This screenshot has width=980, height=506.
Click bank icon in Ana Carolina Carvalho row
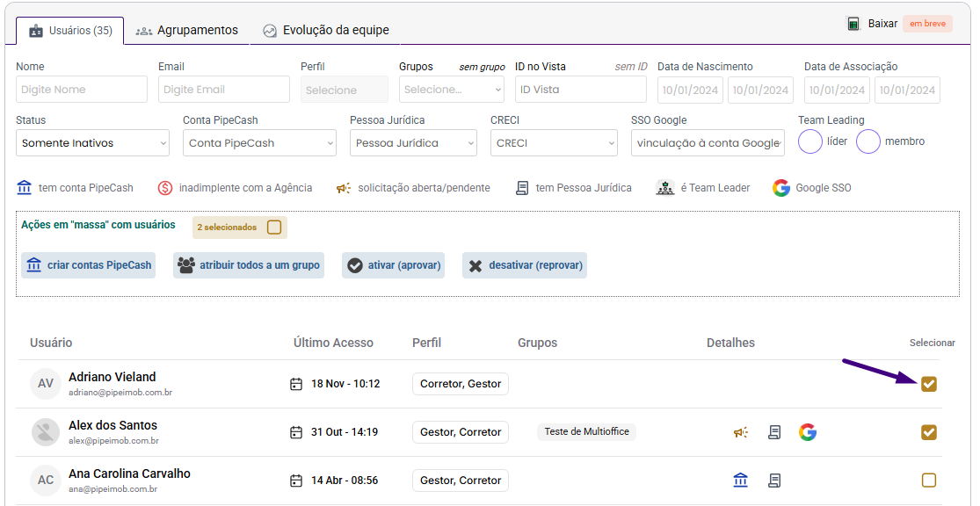[741, 481]
